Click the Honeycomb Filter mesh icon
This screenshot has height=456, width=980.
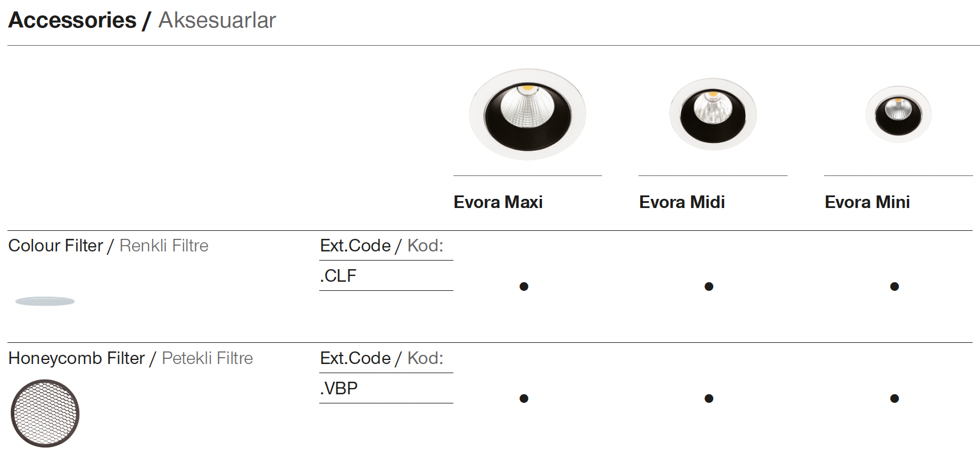tap(45, 413)
